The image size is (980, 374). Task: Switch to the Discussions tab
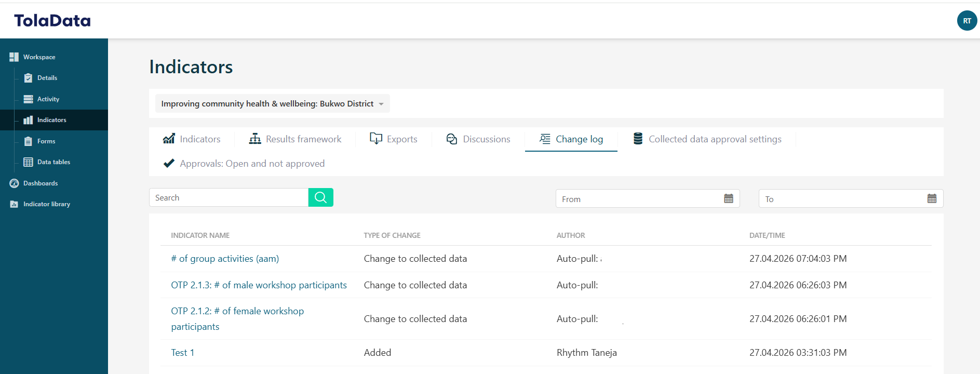point(478,139)
